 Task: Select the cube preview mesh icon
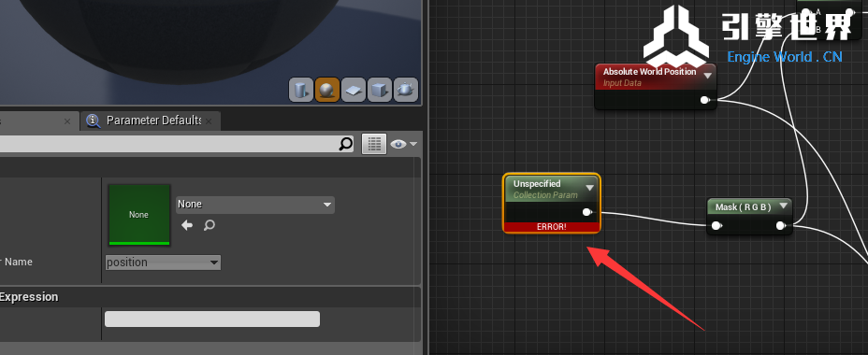click(x=379, y=90)
